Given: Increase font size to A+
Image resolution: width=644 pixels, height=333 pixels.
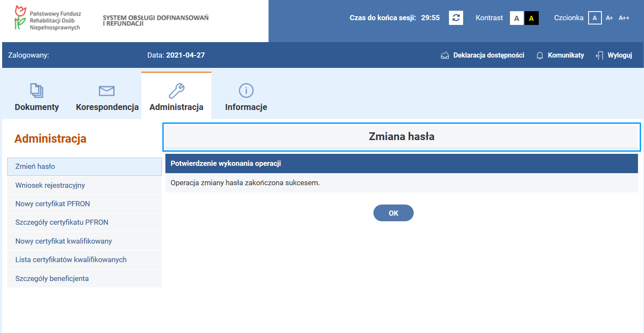Looking at the screenshot, I should point(609,18).
